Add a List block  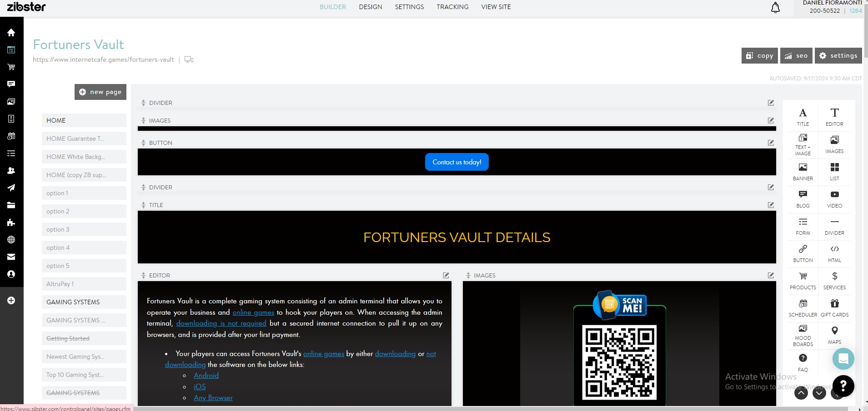click(834, 172)
